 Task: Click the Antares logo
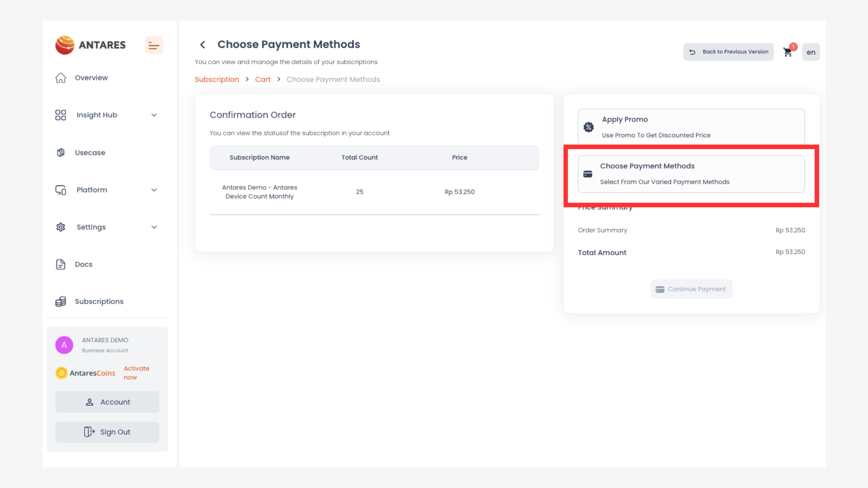(x=90, y=45)
